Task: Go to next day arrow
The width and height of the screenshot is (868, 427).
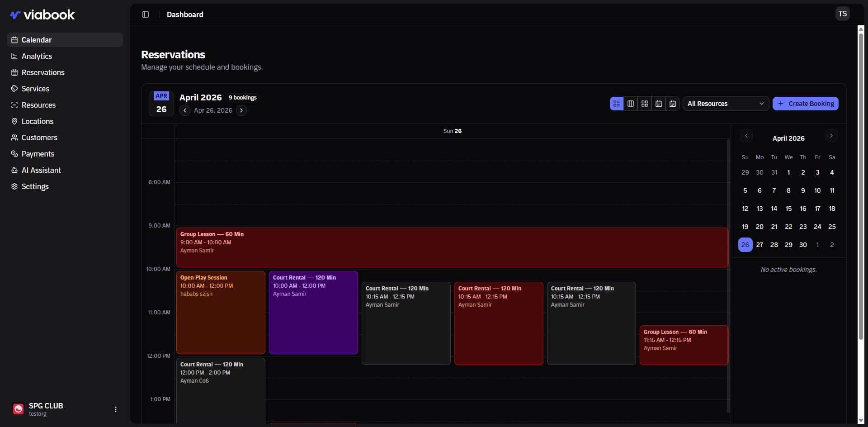Action: coord(241,110)
